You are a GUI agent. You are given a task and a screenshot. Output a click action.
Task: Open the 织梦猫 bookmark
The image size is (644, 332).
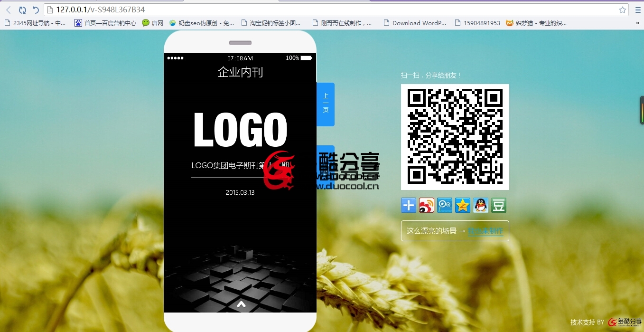pos(536,23)
